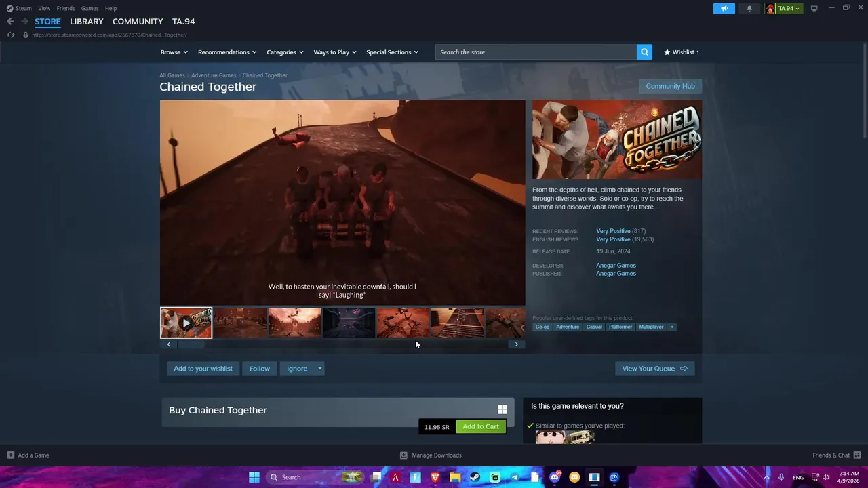
Task: Click the All Games breadcrumb
Action: (x=172, y=75)
